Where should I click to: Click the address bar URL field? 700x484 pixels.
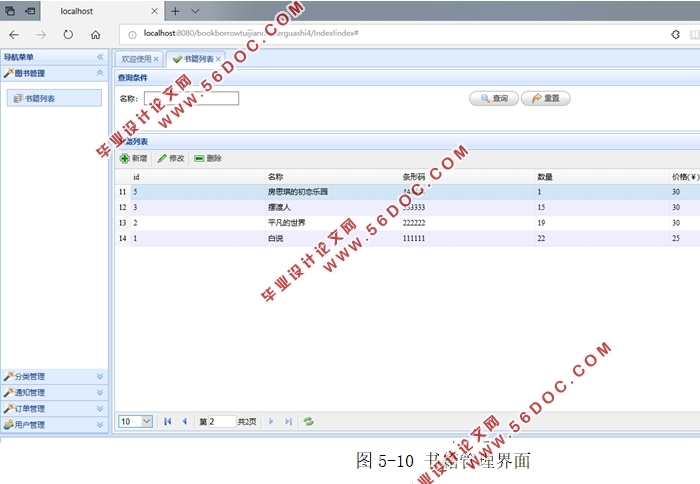coord(393,33)
